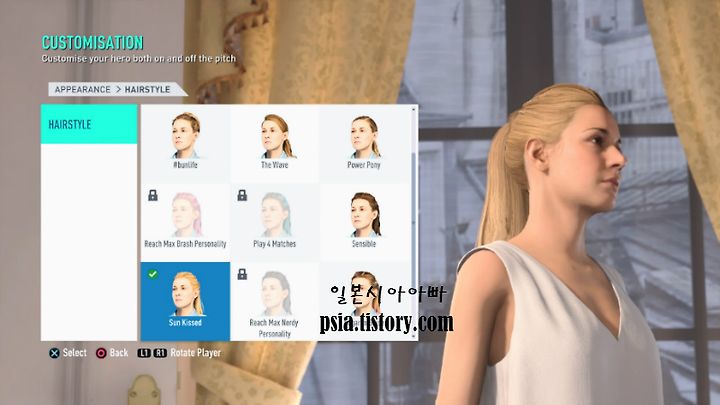Viewport: 720px width, 405px height.
Task: Click the Rotate Player label
Action: point(196,353)
